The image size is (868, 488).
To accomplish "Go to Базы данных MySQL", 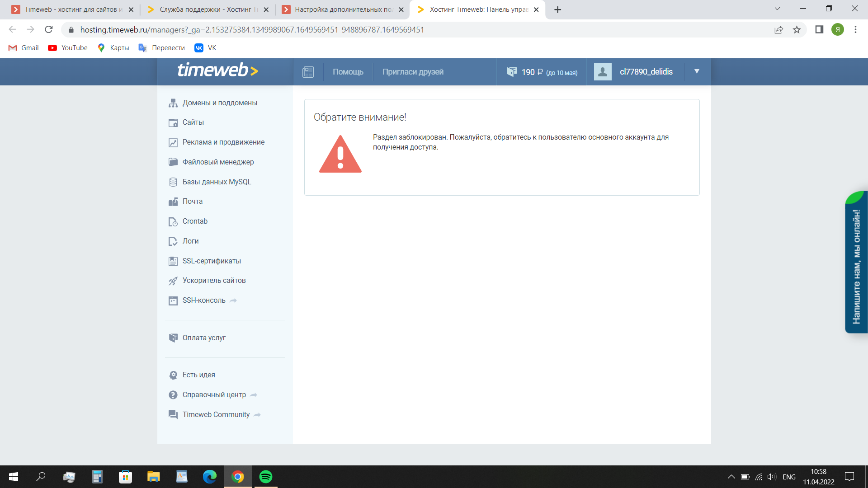I will pyautogui.click(x=216, y=182).
